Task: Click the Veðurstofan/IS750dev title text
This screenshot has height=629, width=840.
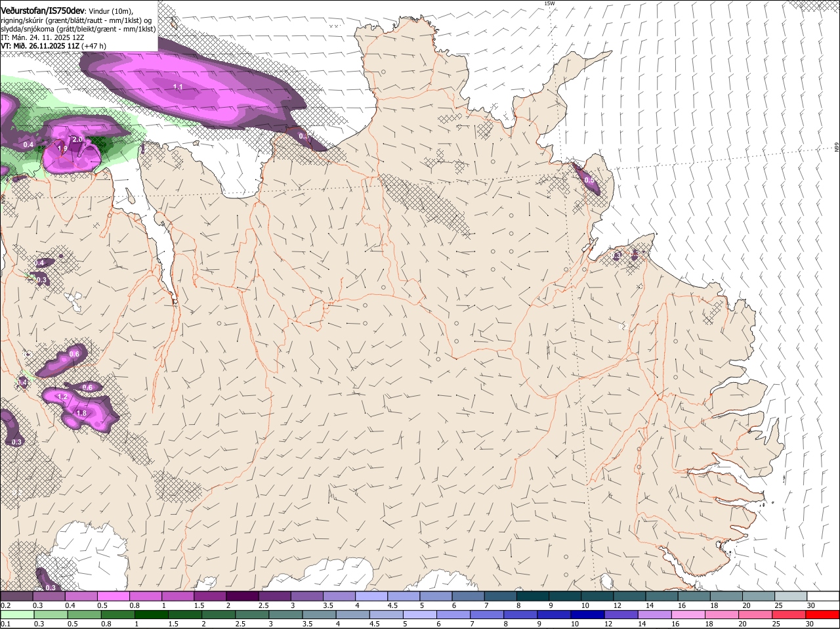Action: (43, 10)
